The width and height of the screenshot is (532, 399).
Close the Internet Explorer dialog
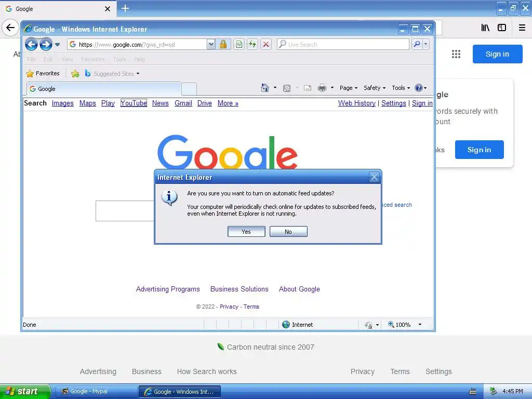point(374,177)
